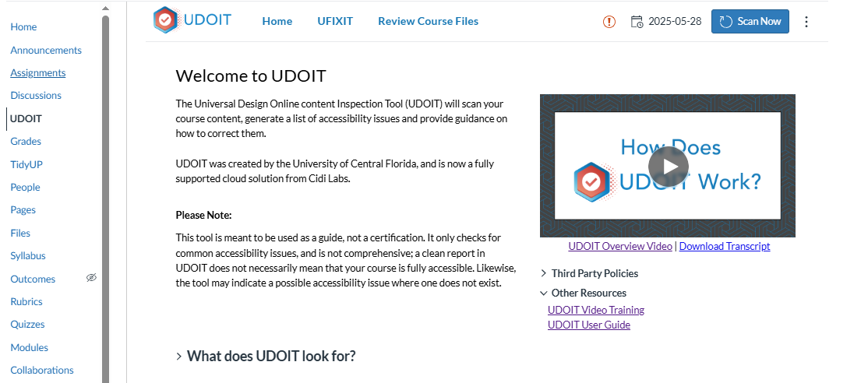Click the Welcome to UDOIT heading
Viewport: 868px width, 383px height.
tap(251, 76)
